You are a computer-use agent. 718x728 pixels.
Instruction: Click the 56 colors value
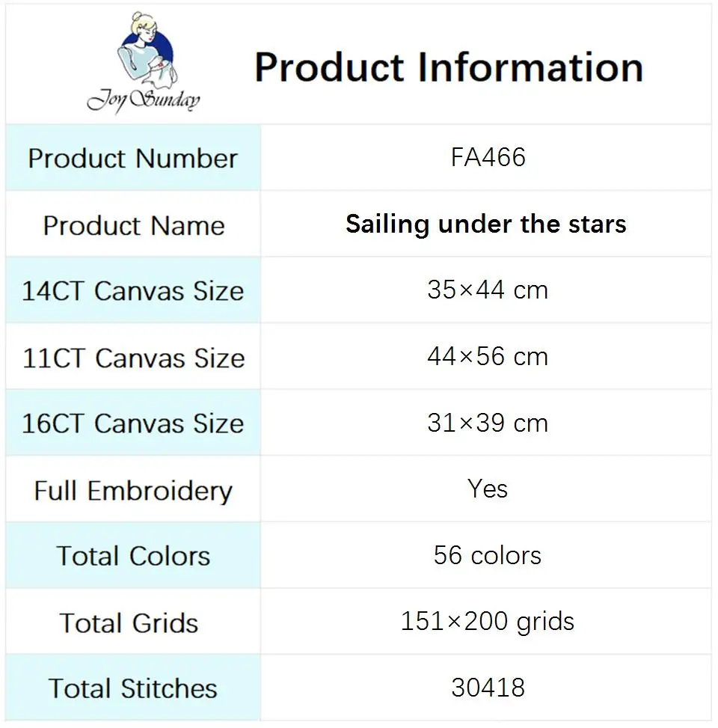pyautogui.click(x=488, y=555)
